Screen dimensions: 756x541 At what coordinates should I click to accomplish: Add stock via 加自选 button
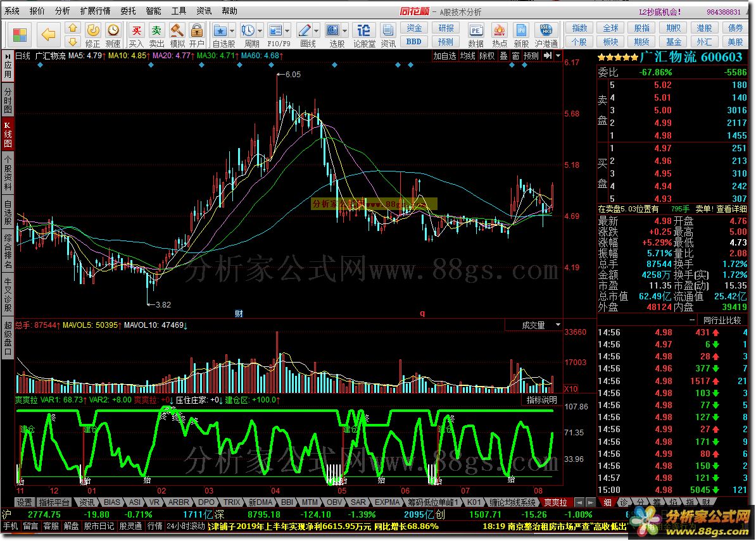(x=444, y=56)
